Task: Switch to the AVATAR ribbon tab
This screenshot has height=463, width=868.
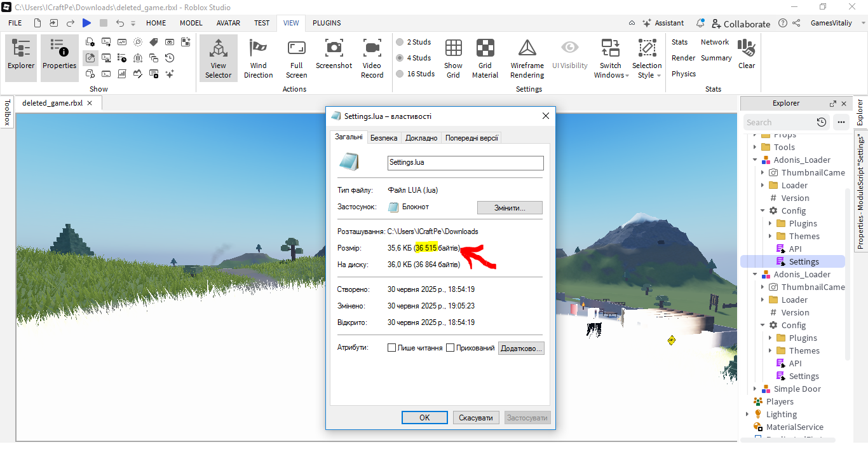Action: [228, 23]
